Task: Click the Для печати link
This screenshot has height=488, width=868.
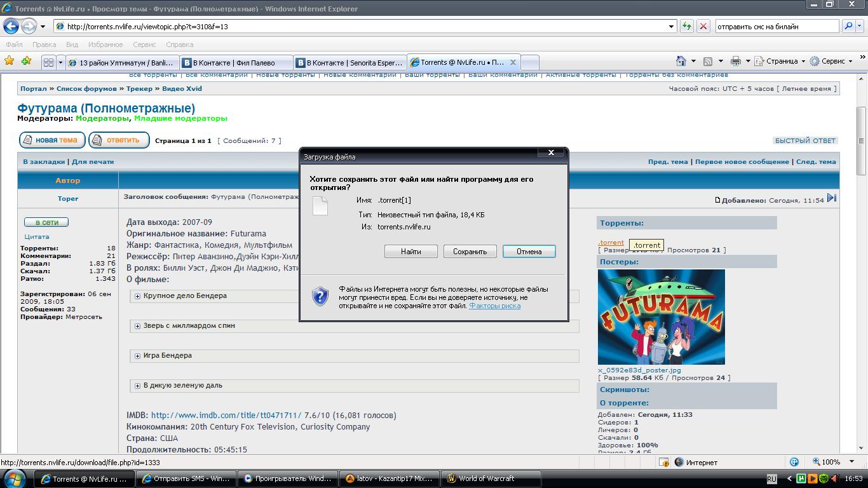Action: pos(93,161)
